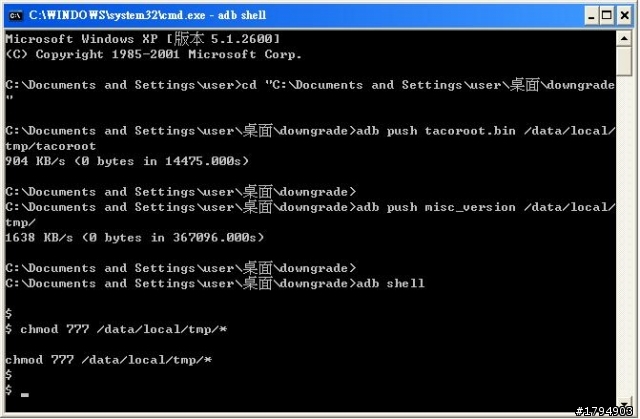Image resolution: width=640 pixels, height=419 pixels.
Task: Click the "904 KB/s" transfer result line
Action: pyautogui.click(x=127, y=161)
